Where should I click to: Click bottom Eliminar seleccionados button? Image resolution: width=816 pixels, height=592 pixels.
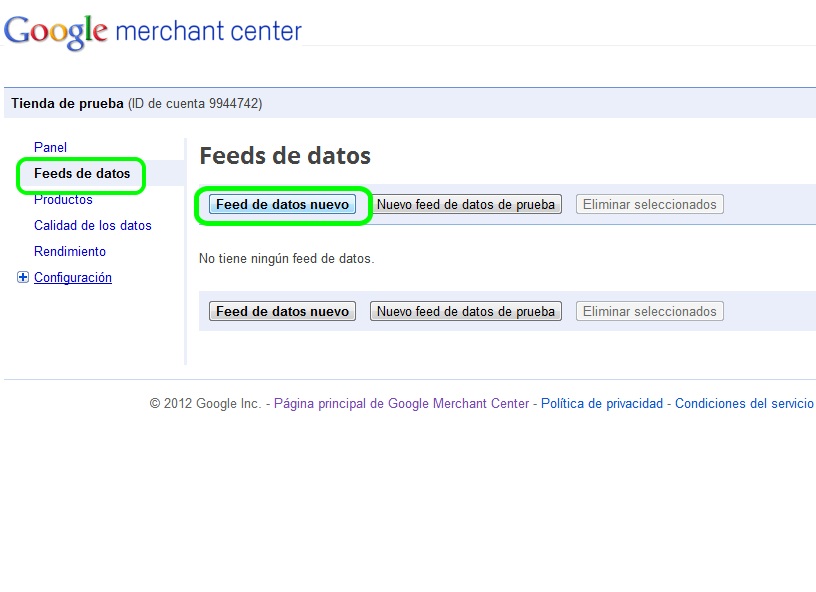(x=650, y=311)
